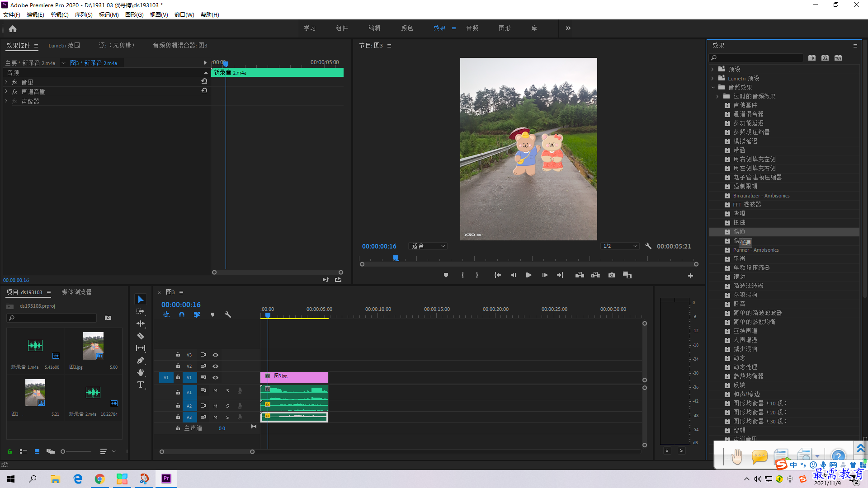The height and width of the screenshot is (488, 868).
Task: Click Mark In bracket in program monitor
Action: [462, 275]
